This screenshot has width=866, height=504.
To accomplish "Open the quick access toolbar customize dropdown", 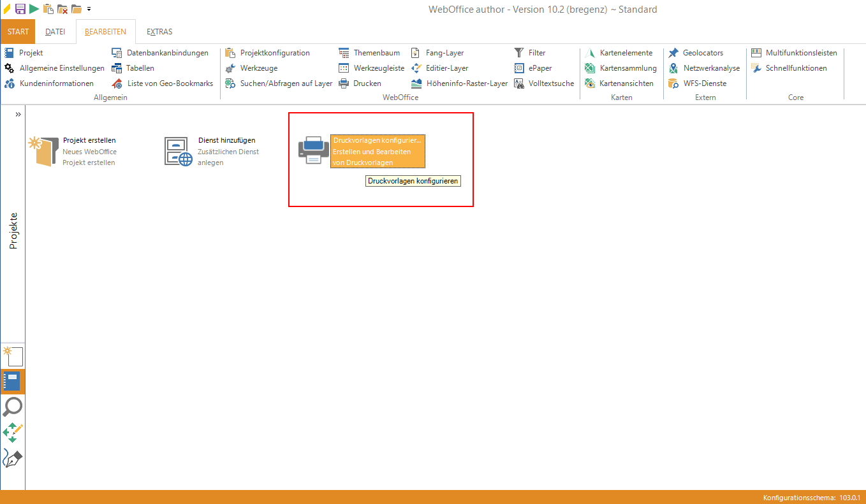I will click(89, 9).
